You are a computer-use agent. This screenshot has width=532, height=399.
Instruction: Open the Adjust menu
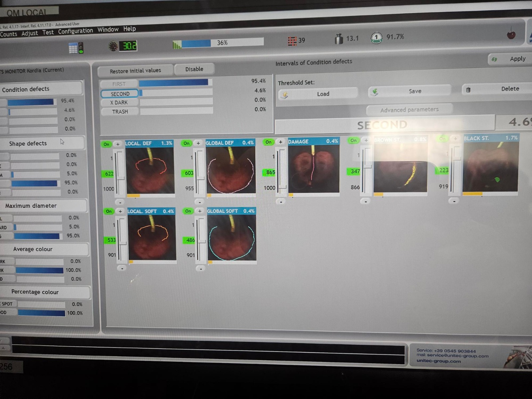(30, 33)
